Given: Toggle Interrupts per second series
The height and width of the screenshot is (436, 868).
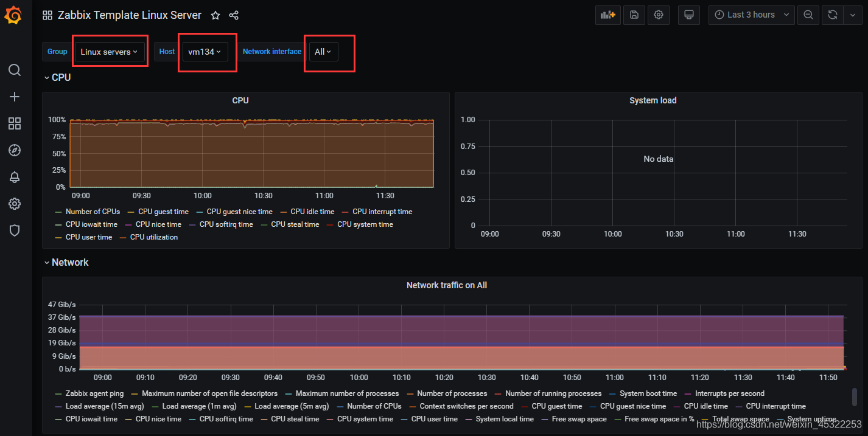Looking at the screenshot, I should (x=730, y=393).
